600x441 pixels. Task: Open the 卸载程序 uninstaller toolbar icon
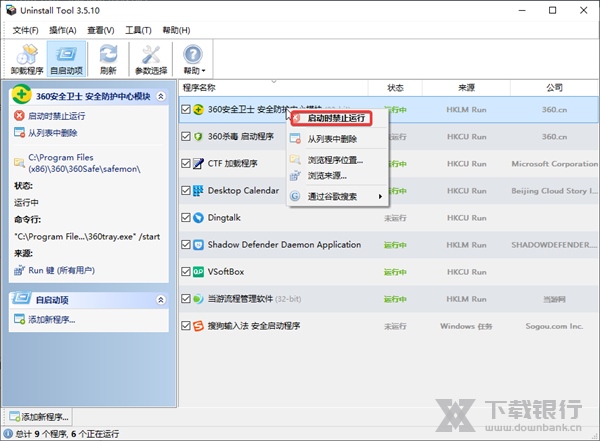click(25, 60)
